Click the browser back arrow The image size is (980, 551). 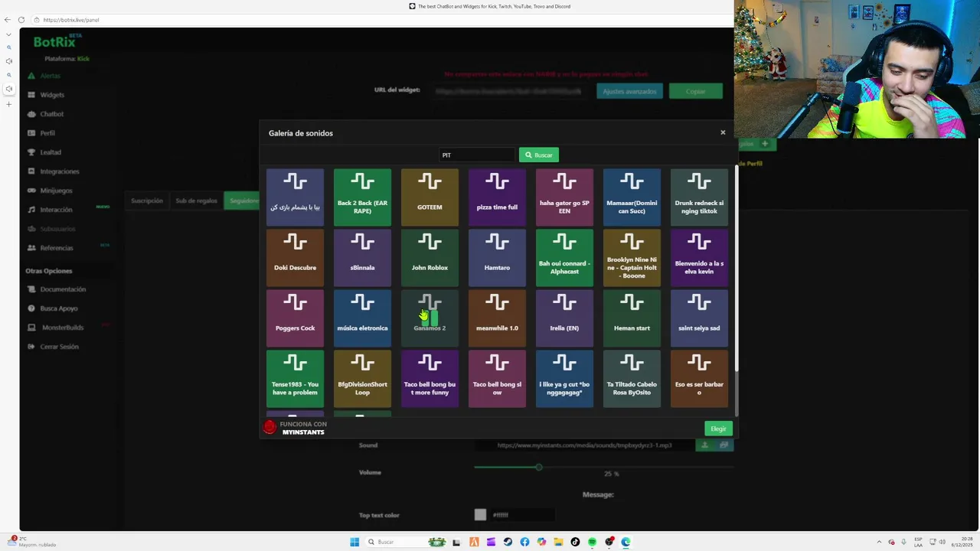tap(8, 20)
